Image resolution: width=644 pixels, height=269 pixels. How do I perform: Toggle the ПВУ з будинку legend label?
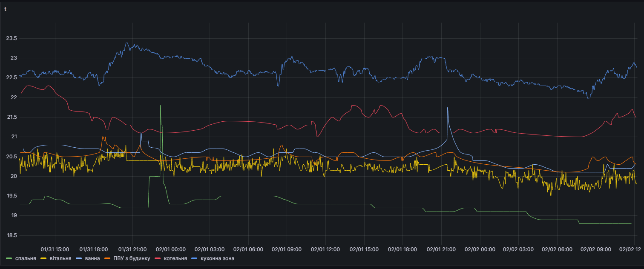click(132, 258)
